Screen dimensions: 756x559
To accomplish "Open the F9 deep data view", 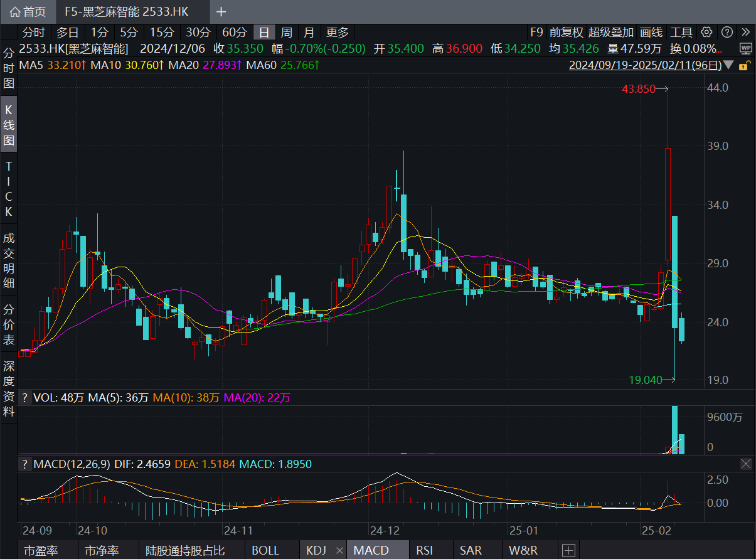I will coord(536,33).
